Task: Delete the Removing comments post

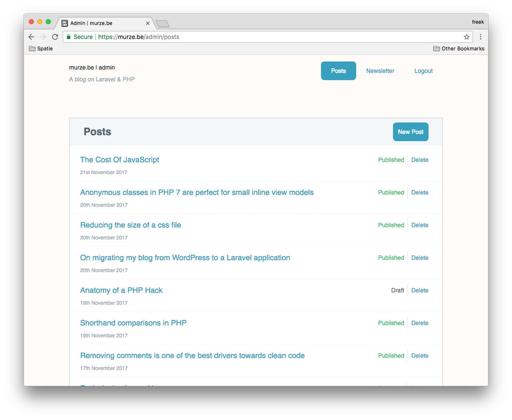Action: click(x=420, y=356)
